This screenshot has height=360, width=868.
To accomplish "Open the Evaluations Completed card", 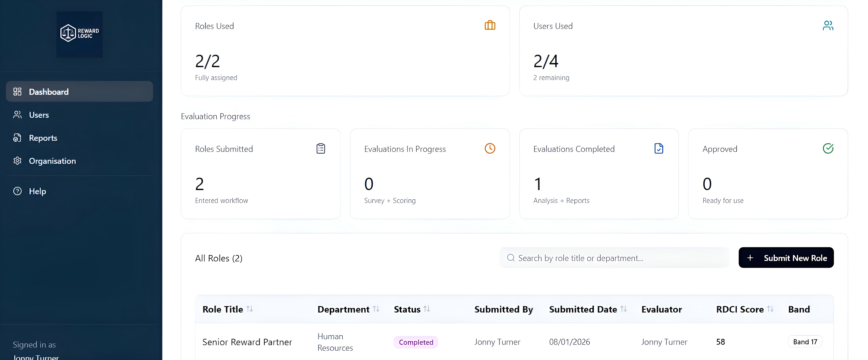I will [x=599, y=174].
